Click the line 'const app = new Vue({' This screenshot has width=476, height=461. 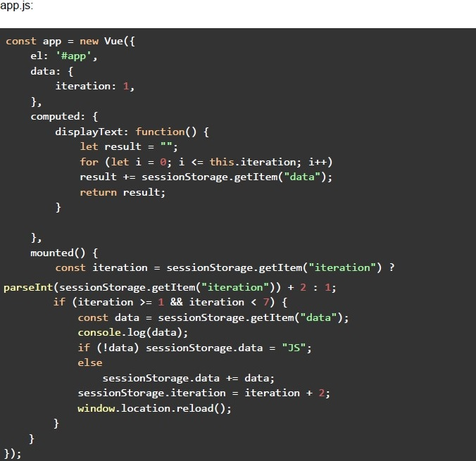(70, 41)
